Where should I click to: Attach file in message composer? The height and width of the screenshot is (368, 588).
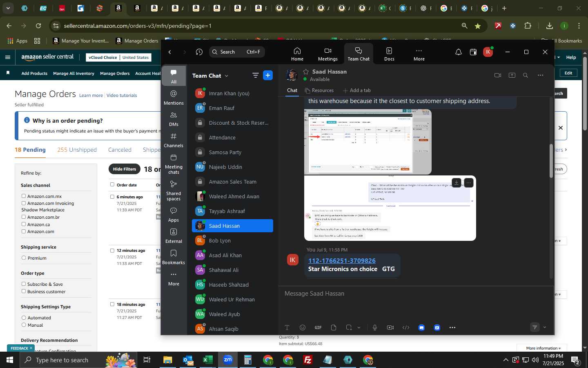tap(334, 328)
